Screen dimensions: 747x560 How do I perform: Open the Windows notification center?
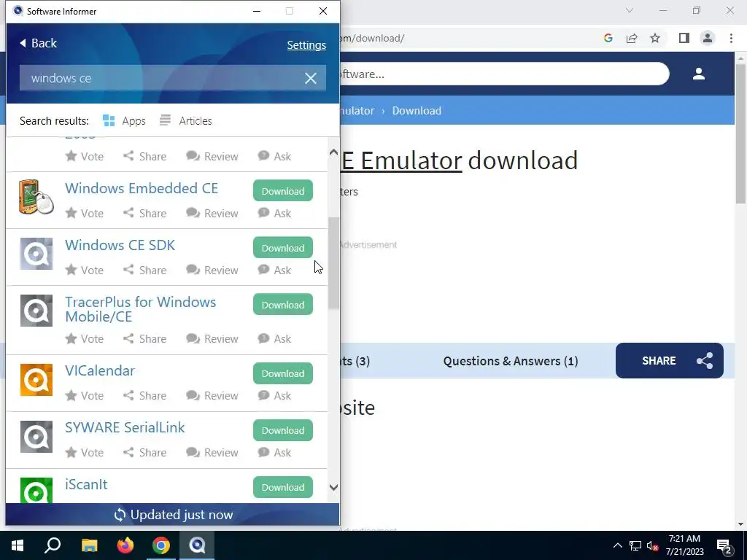724,546
